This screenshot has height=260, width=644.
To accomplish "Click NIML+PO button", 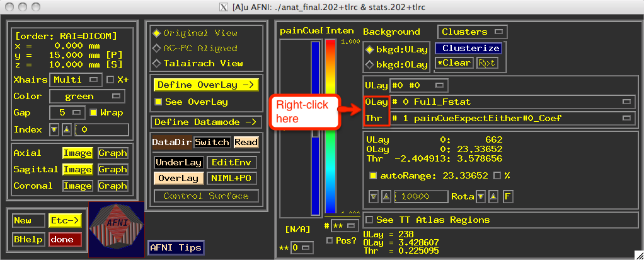I will 232,179.
